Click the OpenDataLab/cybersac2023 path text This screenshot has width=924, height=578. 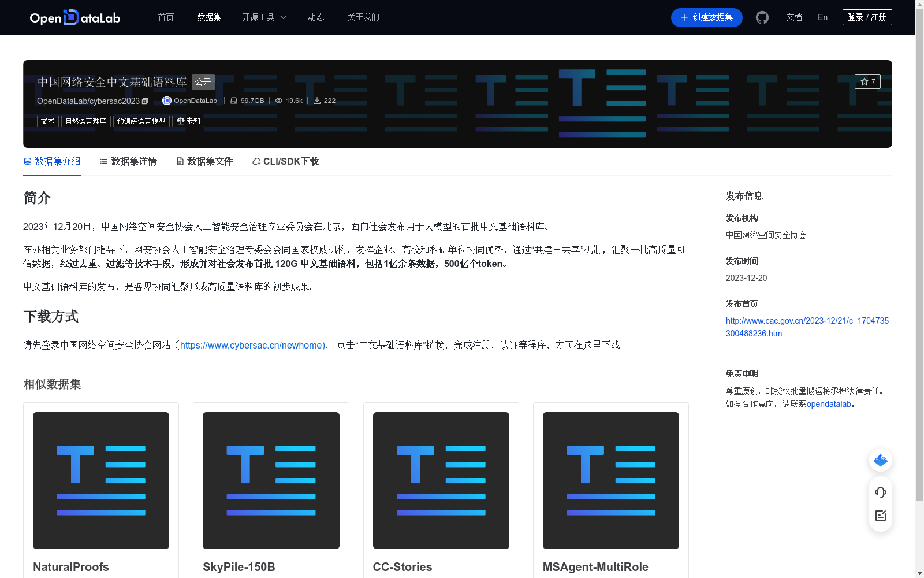(88, 101)
